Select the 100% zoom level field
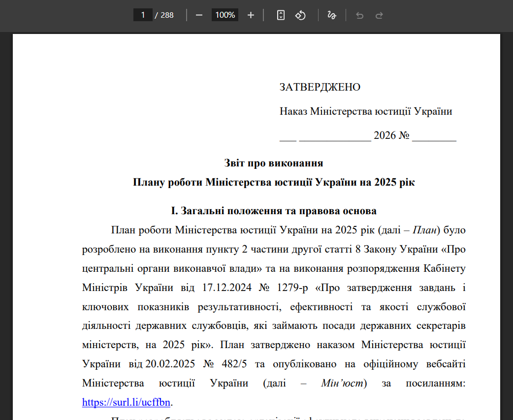The width and height of the screenshot is (513, 420). pyautogui.click(x=225, y=15)
